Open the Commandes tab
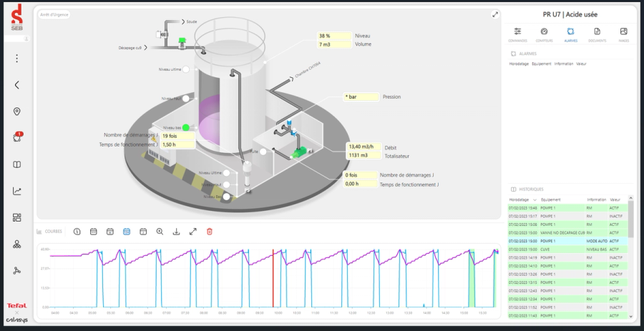 coord(517,34)
